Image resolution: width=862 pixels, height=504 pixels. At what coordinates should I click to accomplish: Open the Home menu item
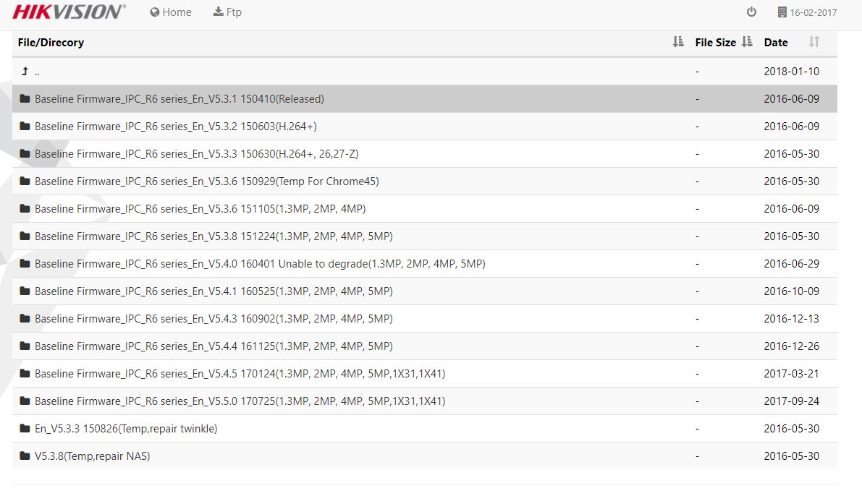click(x=171, y=12)
